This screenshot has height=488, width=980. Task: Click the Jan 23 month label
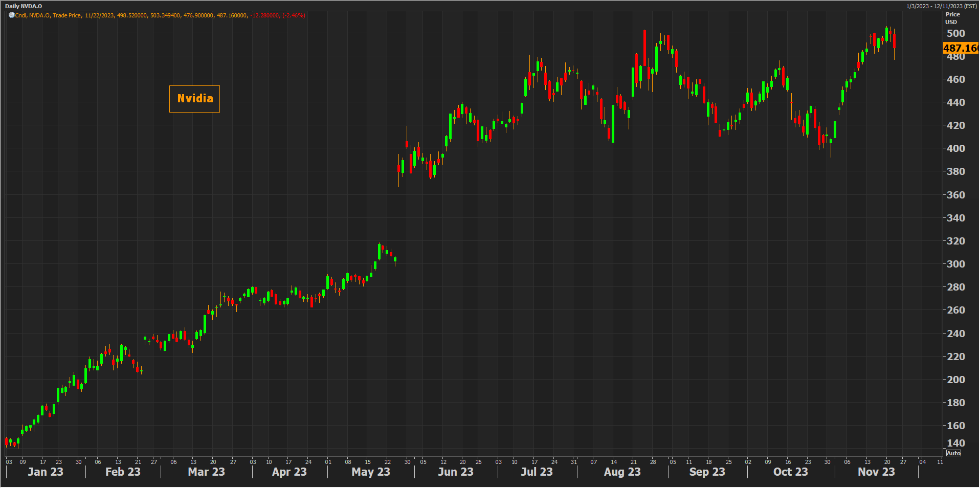(x=46, y=472)
